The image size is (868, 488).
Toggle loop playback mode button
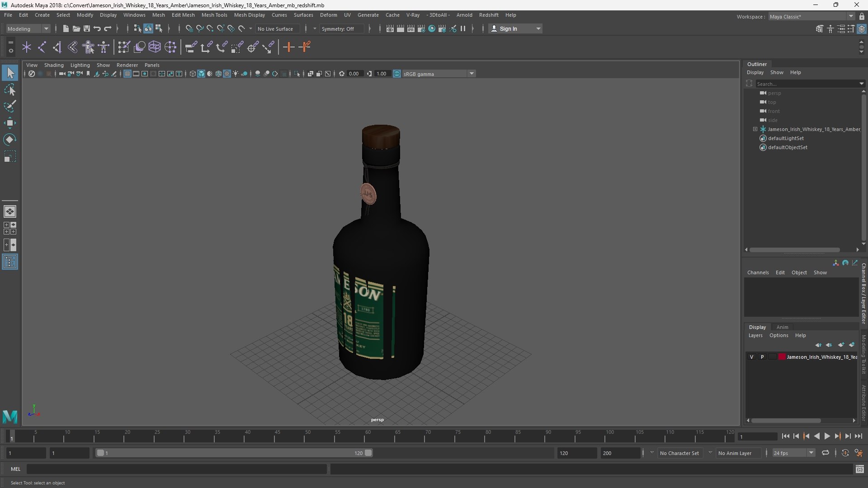pyautogui.click(x=826, y=453)
